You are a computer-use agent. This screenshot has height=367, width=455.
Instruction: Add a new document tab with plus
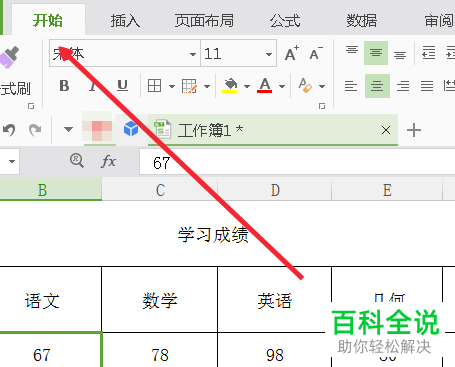pos(414,130)
